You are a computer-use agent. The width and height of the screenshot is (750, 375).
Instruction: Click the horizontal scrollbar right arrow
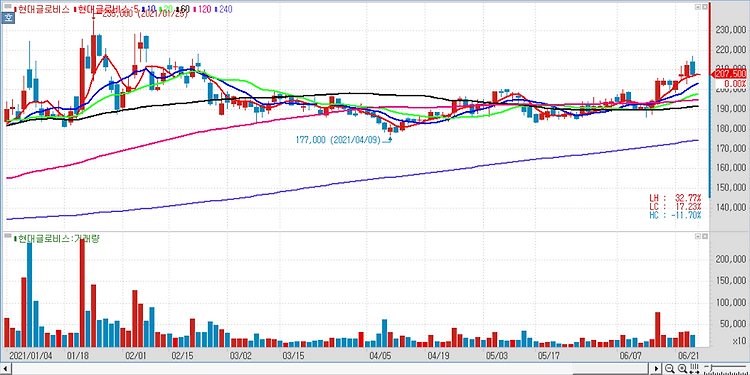[x=657, y=368]
